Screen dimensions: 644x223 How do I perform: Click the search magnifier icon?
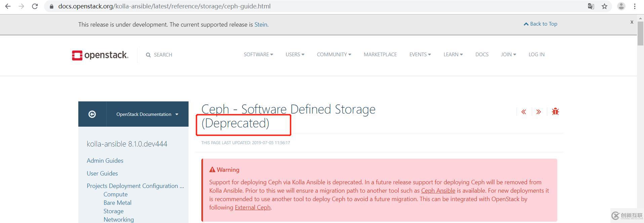click(x=148, y=55)
